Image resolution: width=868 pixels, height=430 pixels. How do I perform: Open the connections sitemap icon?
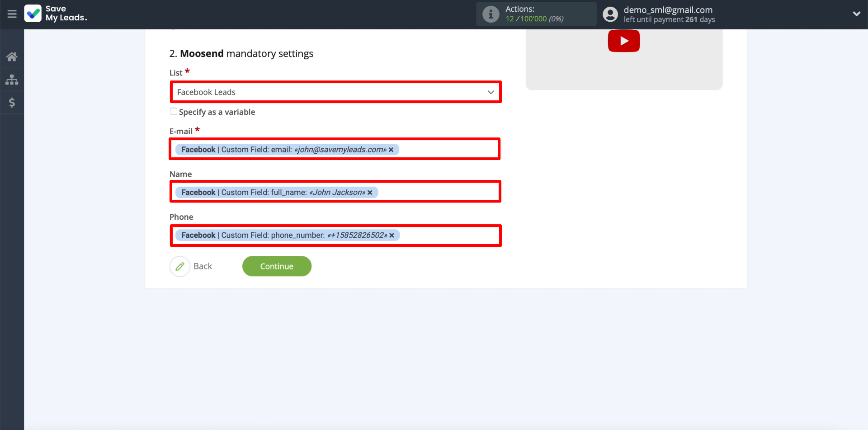tap(12, 80)
